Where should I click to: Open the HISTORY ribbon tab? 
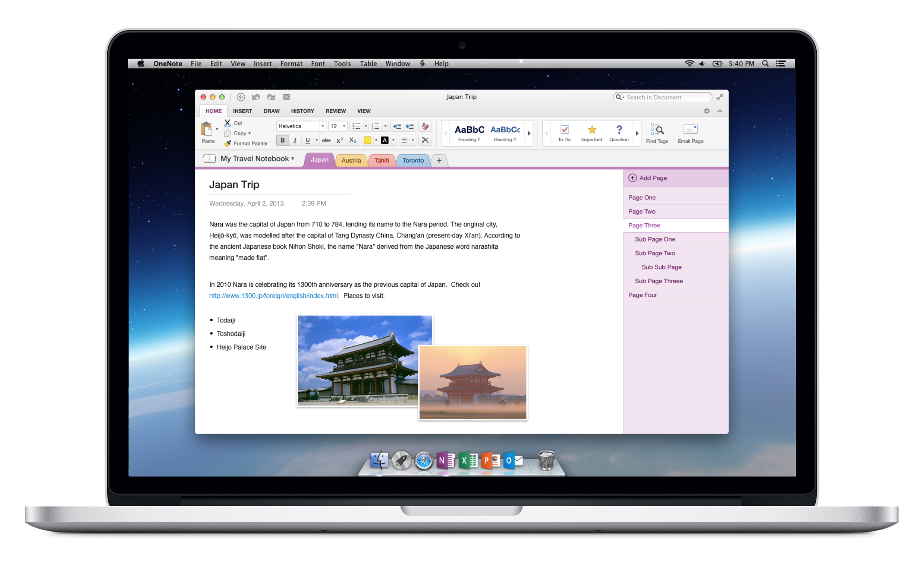coord(302,111)
